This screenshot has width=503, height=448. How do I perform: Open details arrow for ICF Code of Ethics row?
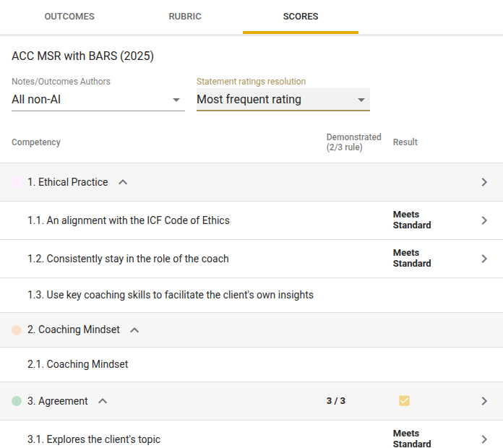pos(484,220)
